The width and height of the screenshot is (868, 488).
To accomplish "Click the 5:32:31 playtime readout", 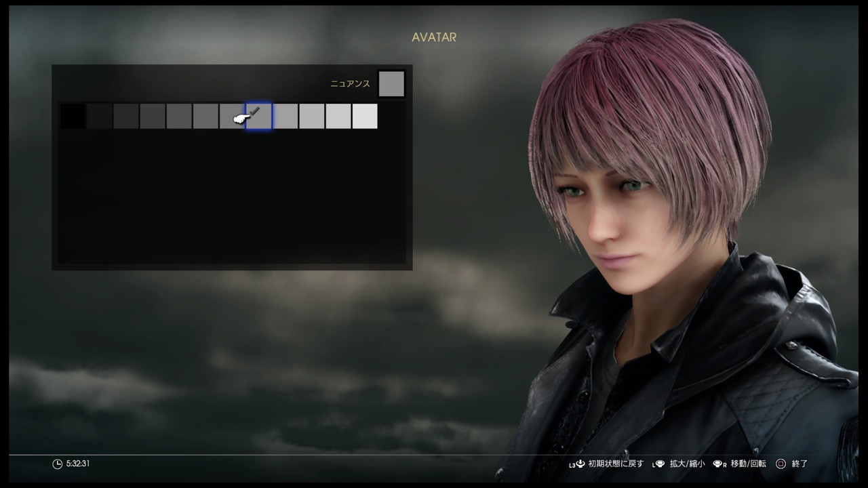I will tap(78, 464).
